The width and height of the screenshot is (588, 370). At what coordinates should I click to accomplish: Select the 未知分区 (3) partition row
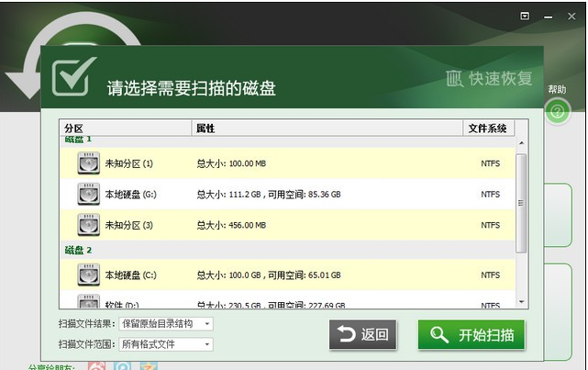click(287, 225)
